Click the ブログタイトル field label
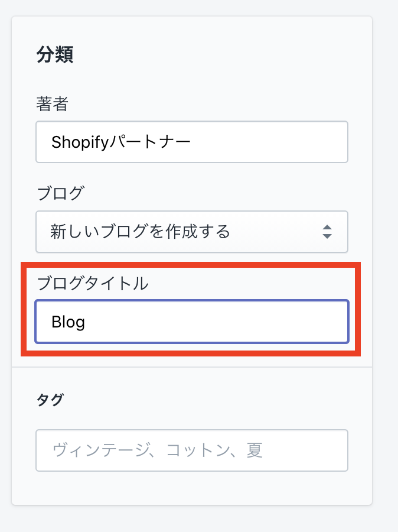Viewport: 398px width, 532px height. pyautogui.click(x=92, y=283)
